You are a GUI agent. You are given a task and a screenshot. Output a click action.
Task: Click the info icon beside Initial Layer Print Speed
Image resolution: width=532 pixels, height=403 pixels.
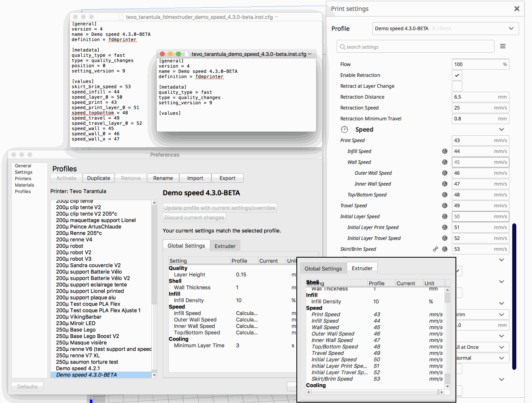click(x=445, y=227)
